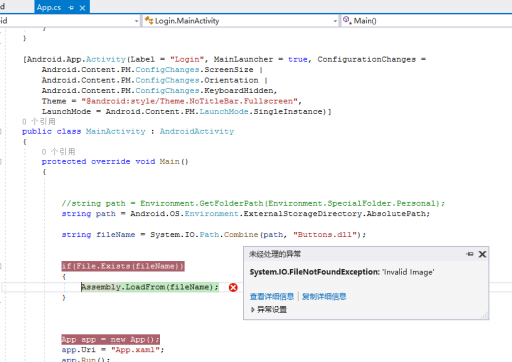The width and height of the screenshot is (512, 362).
Task: Close the App.cs tab
Action: click(x=82, y=8)
